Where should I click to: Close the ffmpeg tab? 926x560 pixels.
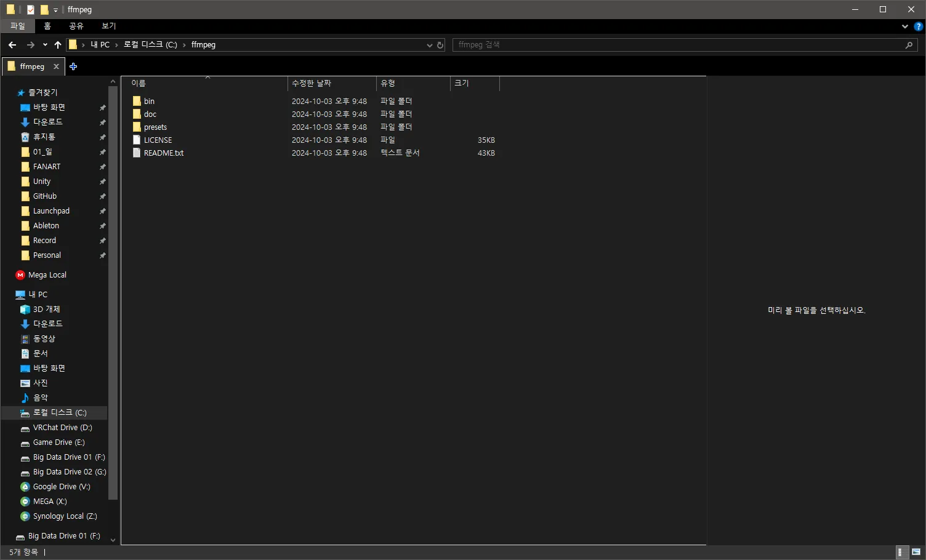coord(56,66)
